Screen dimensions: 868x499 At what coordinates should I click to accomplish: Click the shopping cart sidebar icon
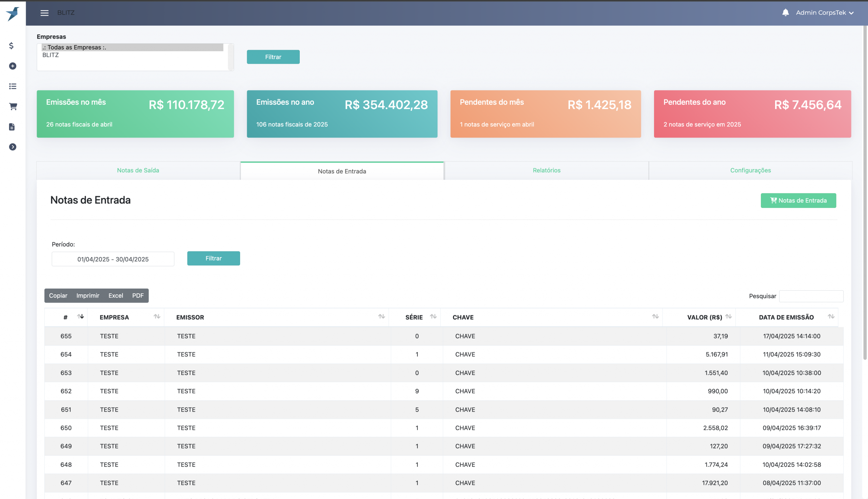pos(13,107)
